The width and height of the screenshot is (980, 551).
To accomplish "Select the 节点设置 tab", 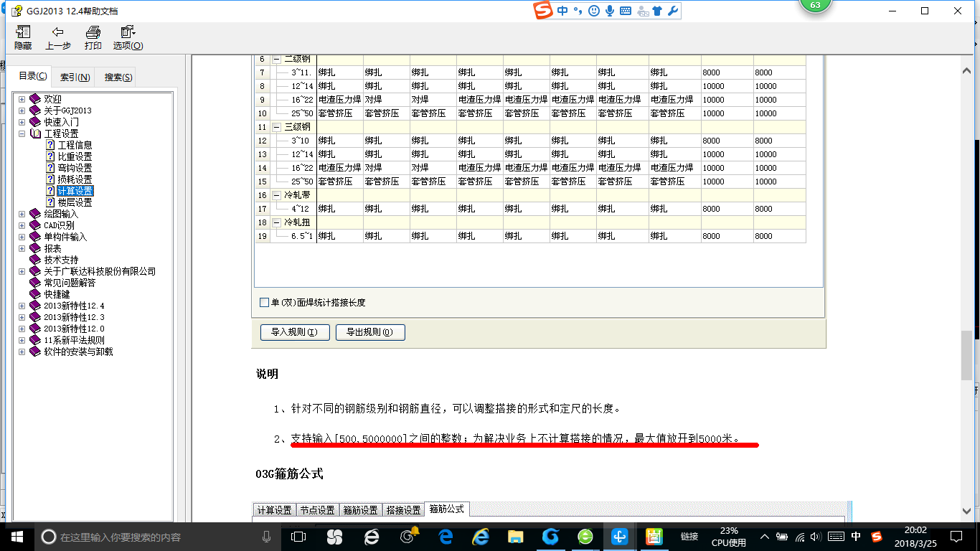I will point(317,510).
